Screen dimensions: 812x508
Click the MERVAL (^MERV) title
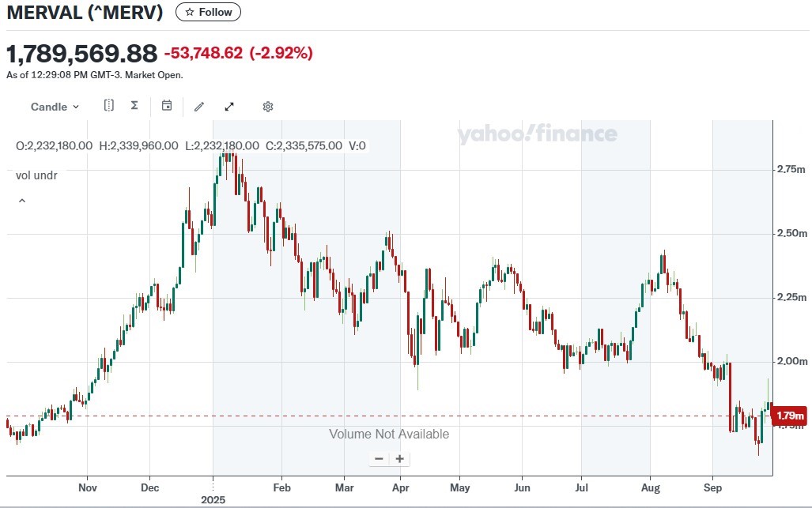tap(85, 12)
